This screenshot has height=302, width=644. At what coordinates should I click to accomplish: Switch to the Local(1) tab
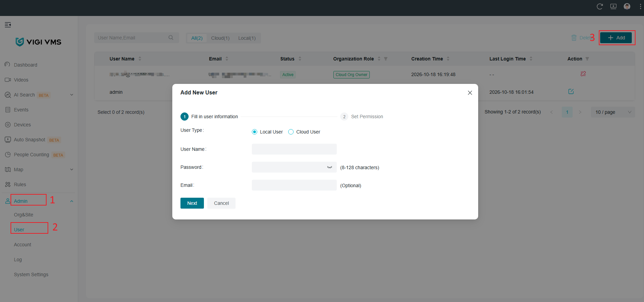click(247, 38)
